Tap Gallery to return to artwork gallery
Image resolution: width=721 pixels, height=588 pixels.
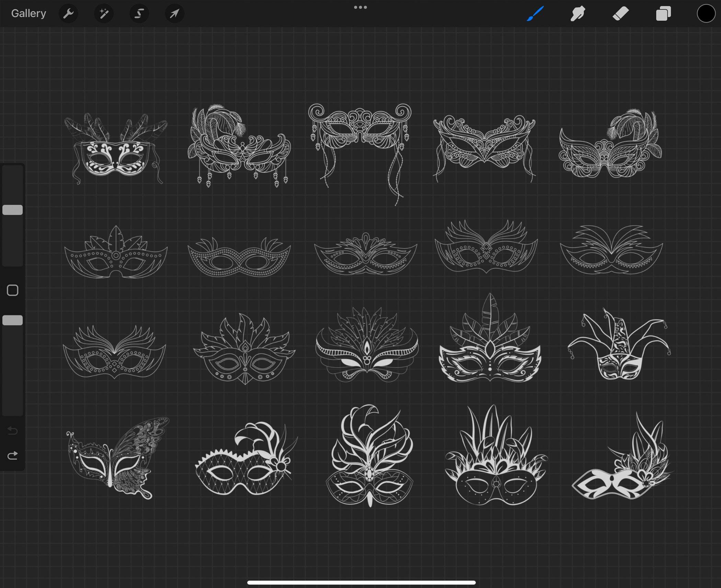[28, 13]
